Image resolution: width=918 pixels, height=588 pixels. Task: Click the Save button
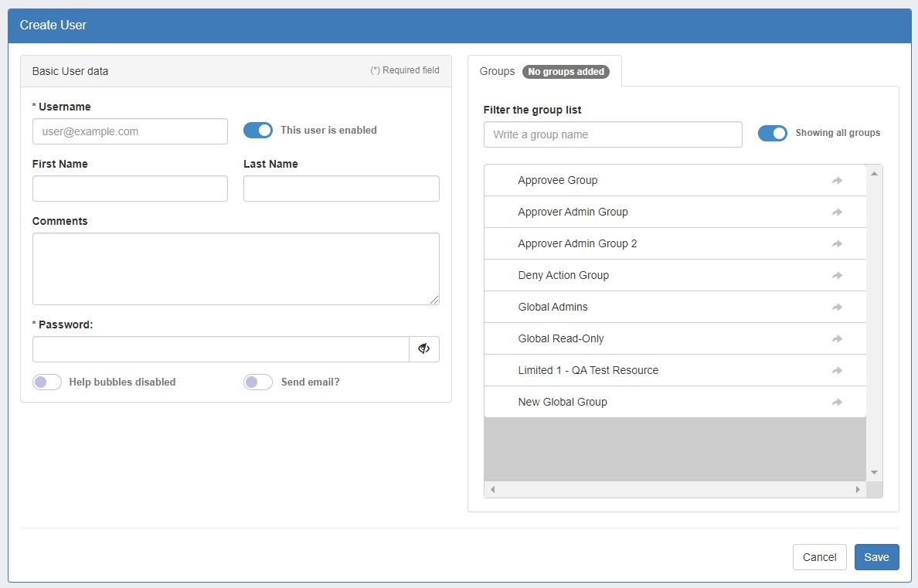click(x=876, y=557)
